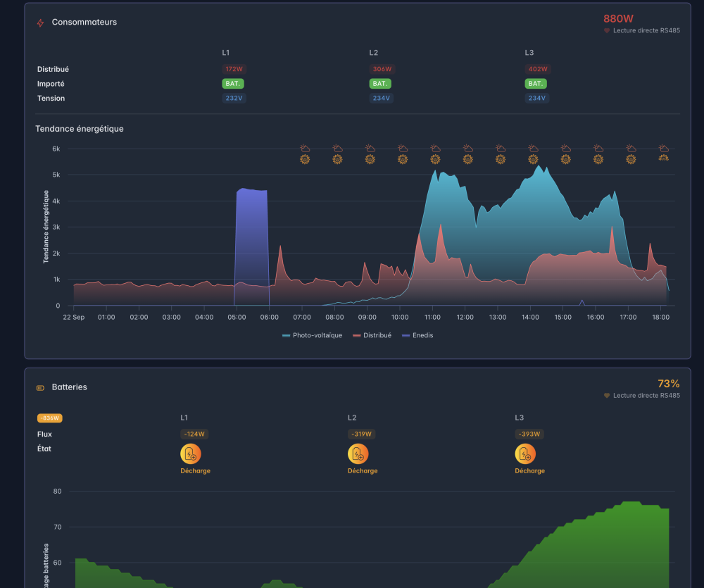The image size is (704, 588).
Task: Click the 12:00 tick on the time axis
Action: point(465,317)
